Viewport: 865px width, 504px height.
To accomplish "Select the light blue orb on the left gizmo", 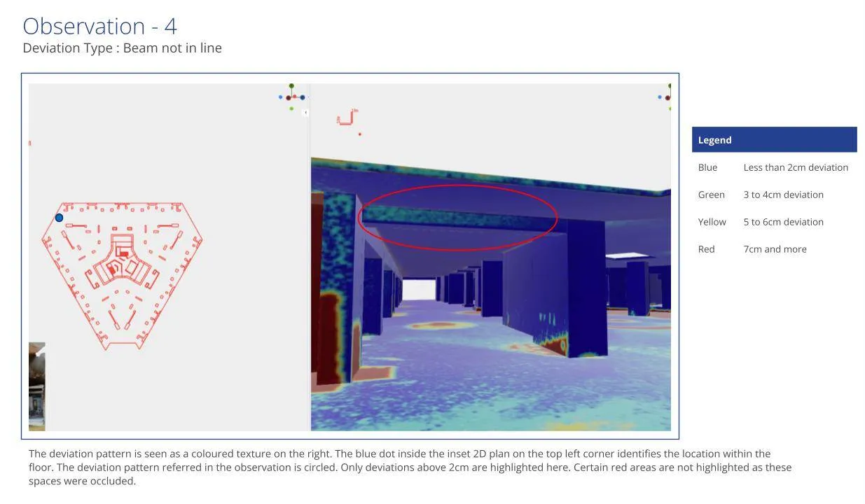I will pyautogui.click(x=280, y=97).
